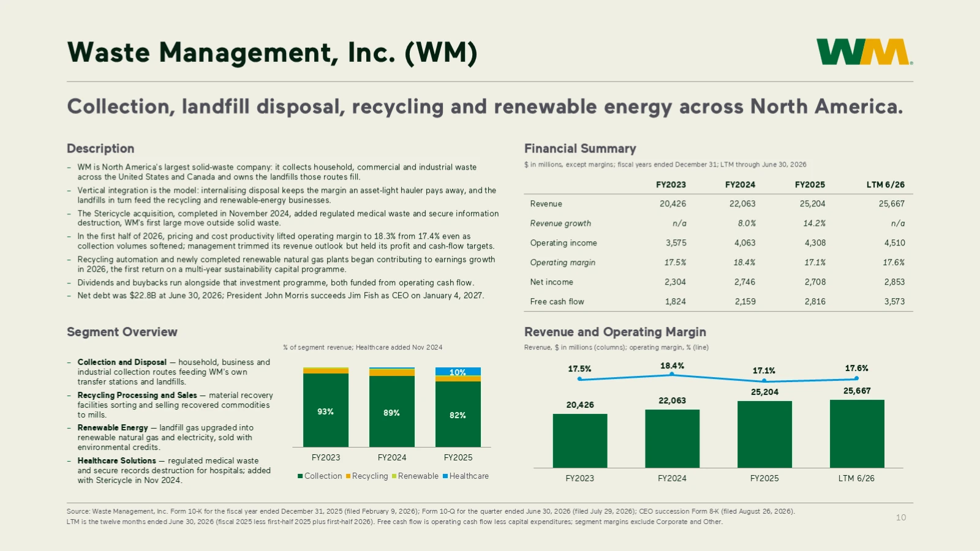Click the net income cell 2,746
The height and width of the screenshot is (551, 980).
pyautogui.click(x=745, y=282)
